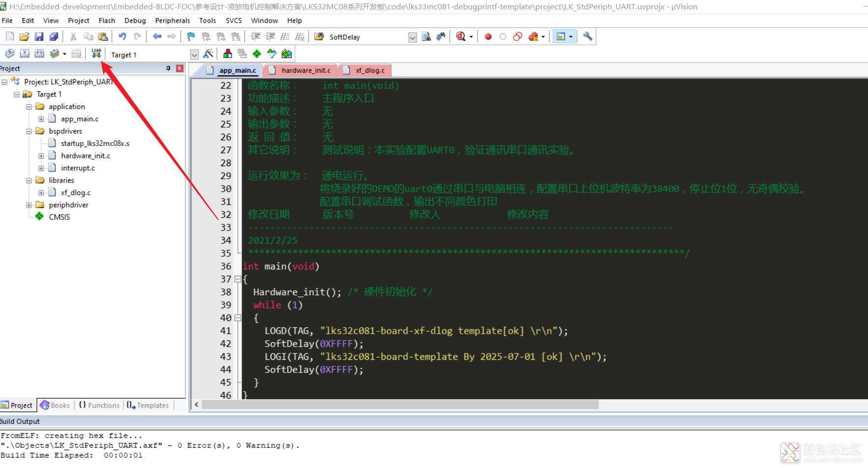Toggle the project window layout icon
The height and width of the screenshot is (468, 868).
pyautogui.click(x=560, y=36)
